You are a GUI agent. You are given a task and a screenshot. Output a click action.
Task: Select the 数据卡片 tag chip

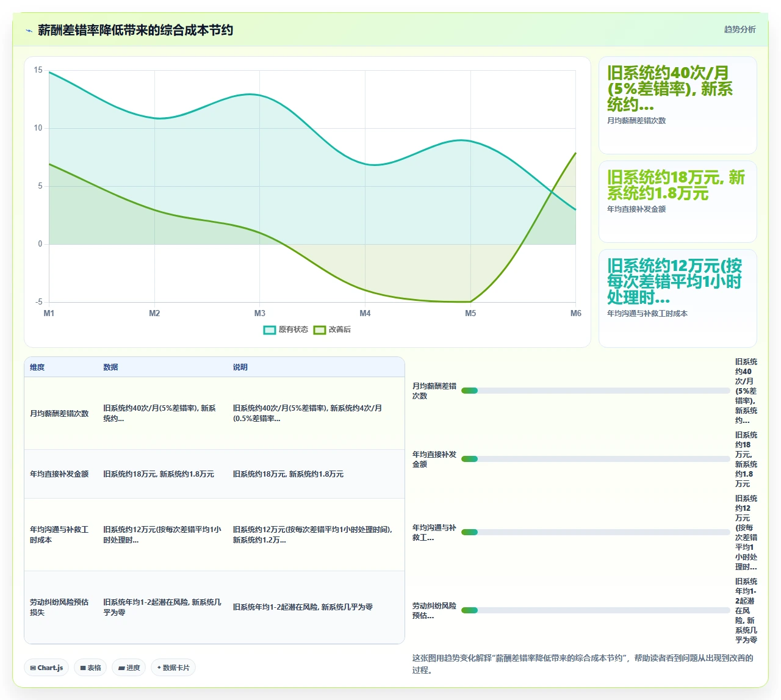(x=173, y=668)
